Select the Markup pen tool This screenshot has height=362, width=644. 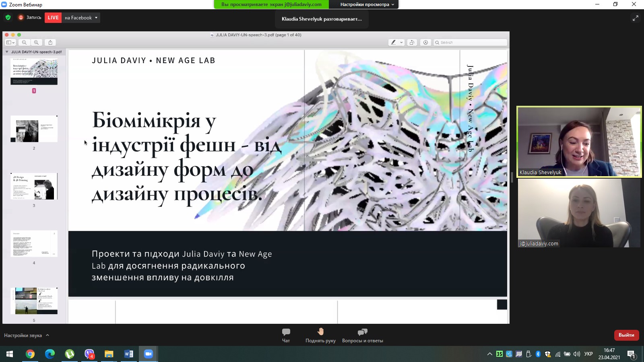pos(393,42)
